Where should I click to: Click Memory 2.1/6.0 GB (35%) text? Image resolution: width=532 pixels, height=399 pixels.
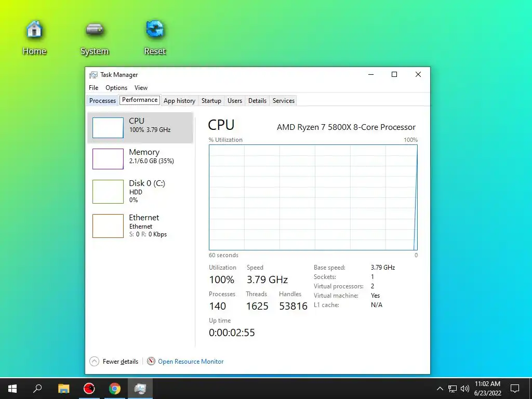click(151, 161)
